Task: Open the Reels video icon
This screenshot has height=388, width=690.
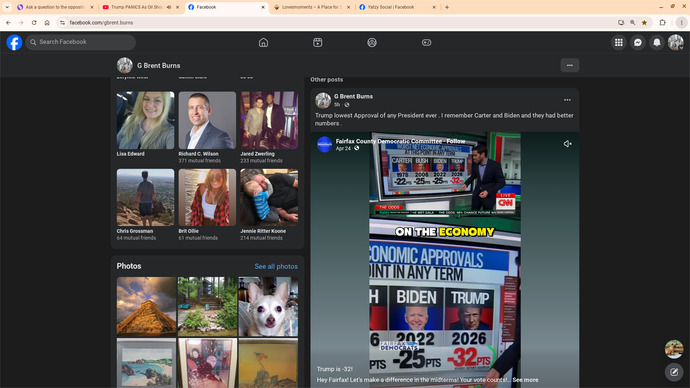Action: (x=318, y=42)
